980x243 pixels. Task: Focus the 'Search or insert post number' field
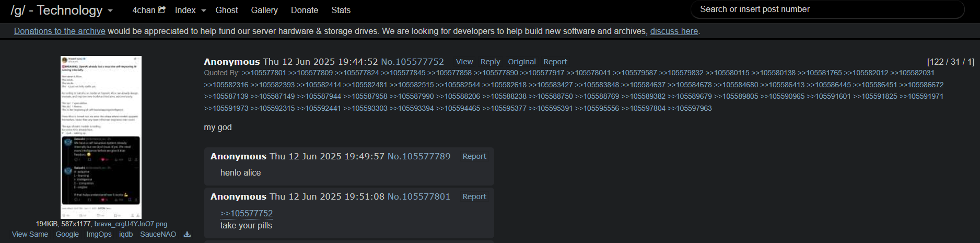click(x=827, y=9)
